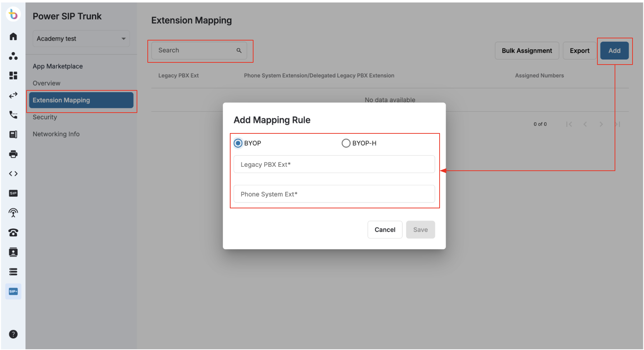Screen dimensions: 644x350
Task: Open the SIP icon in sidebar
Action: pyautogui.click(x=13, y=193)
